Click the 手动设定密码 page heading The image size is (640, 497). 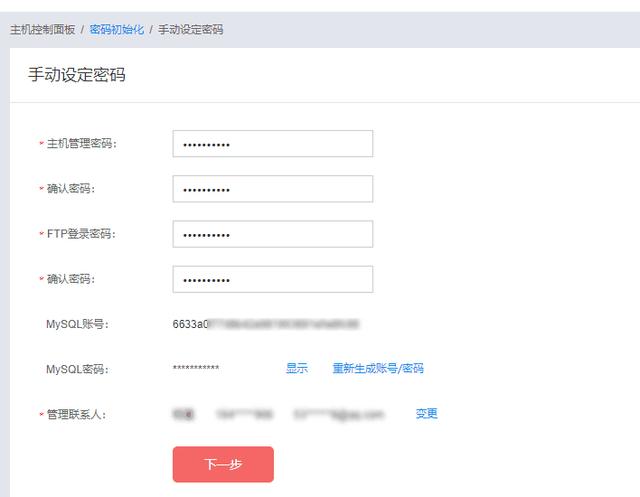(x=77, y=75)
